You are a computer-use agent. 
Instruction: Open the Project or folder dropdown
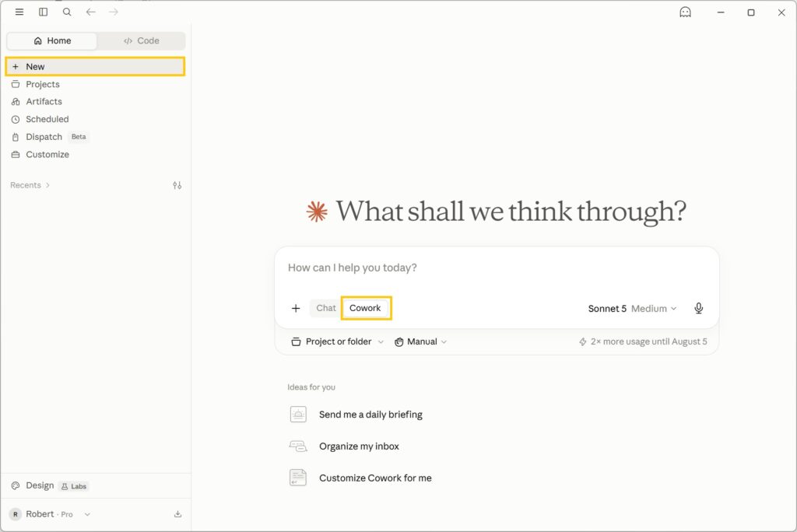pos(338,342)
